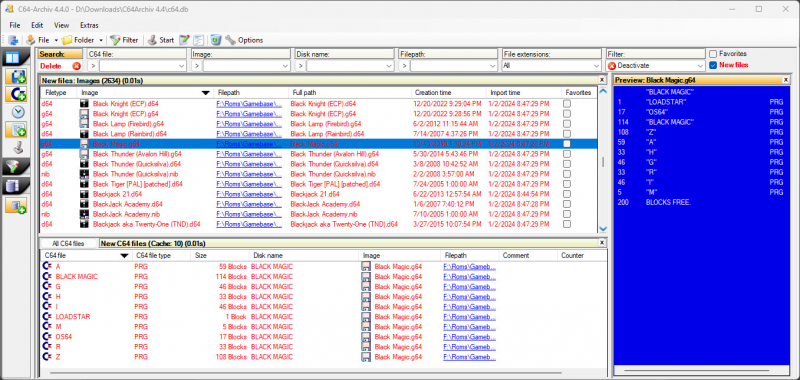Image resolution: width=800 pixels, height=380 pixels.
Task: Mark Blackjack aka Twenty-One (TND).d64 as favorite
Action: pyautogui.click(x=567, y=224)
